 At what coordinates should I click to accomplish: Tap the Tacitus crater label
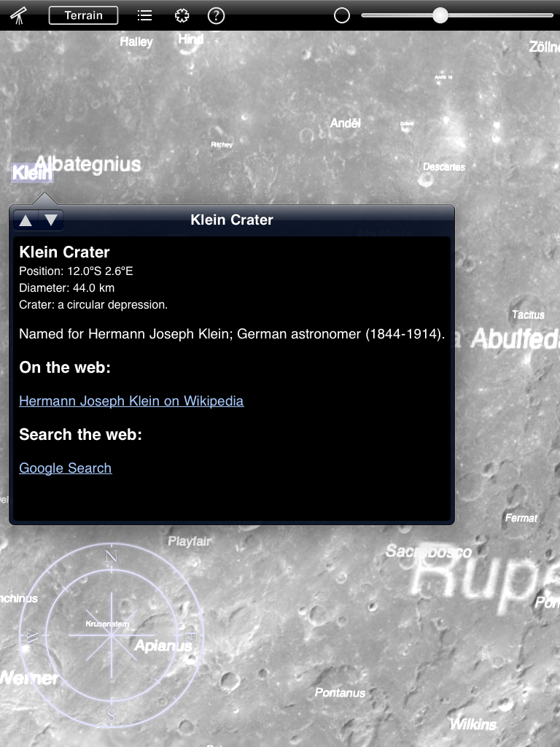click(528, 314)
